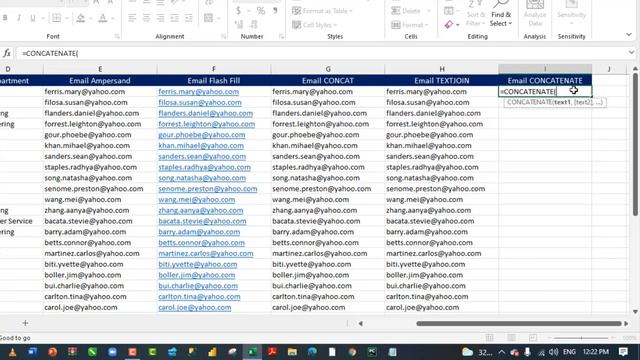Image resolution: width=640 pixels, height=360 pixels.
Task: Select column J header
Action: tap(609, 69)
